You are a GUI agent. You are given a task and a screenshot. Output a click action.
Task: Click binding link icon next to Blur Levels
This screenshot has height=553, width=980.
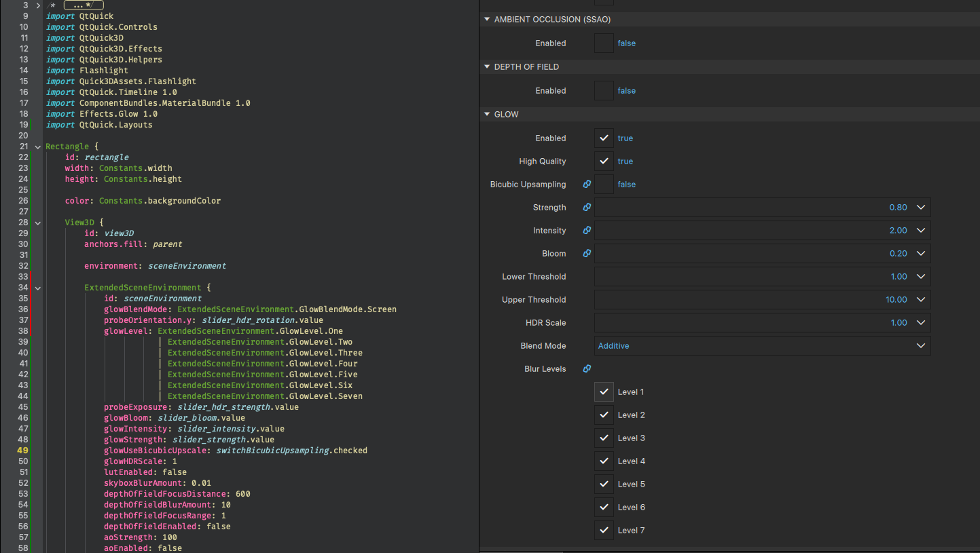click(x=587, y=368)
